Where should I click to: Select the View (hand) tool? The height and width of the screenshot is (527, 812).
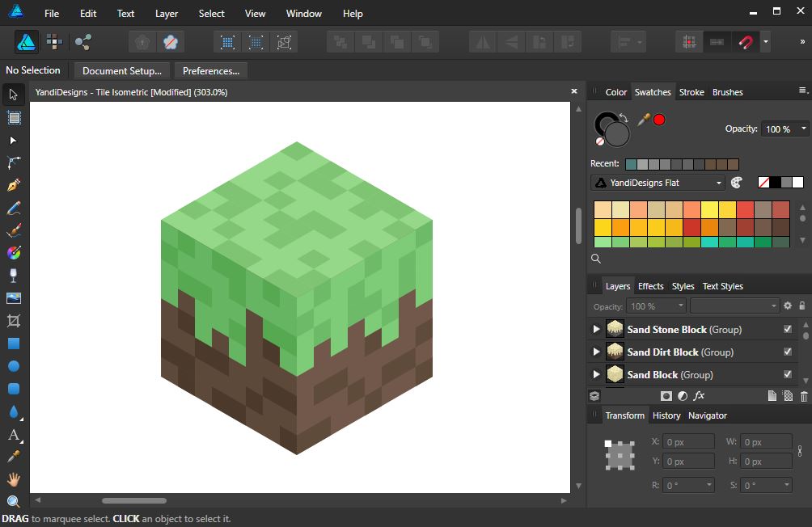pos(14,479)
